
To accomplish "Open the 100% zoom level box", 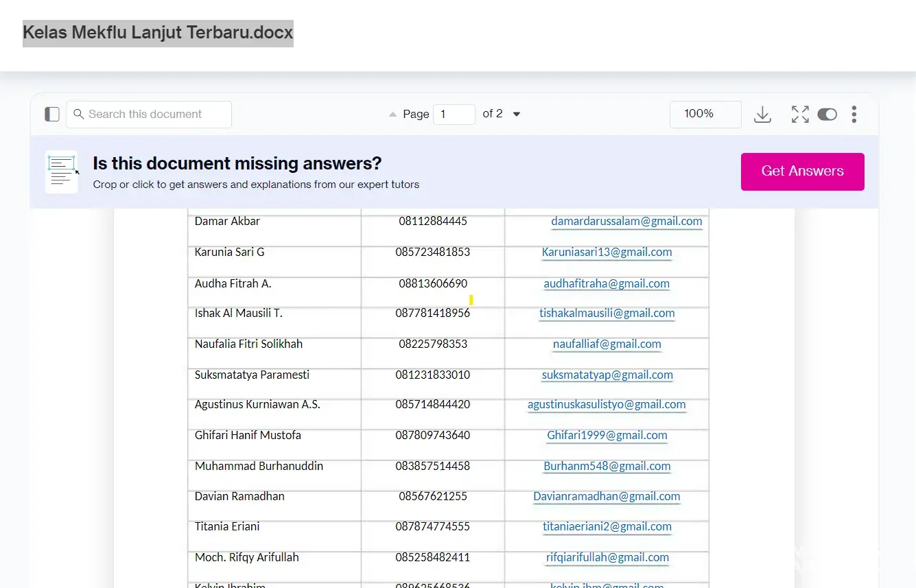I will coord(705,114).
